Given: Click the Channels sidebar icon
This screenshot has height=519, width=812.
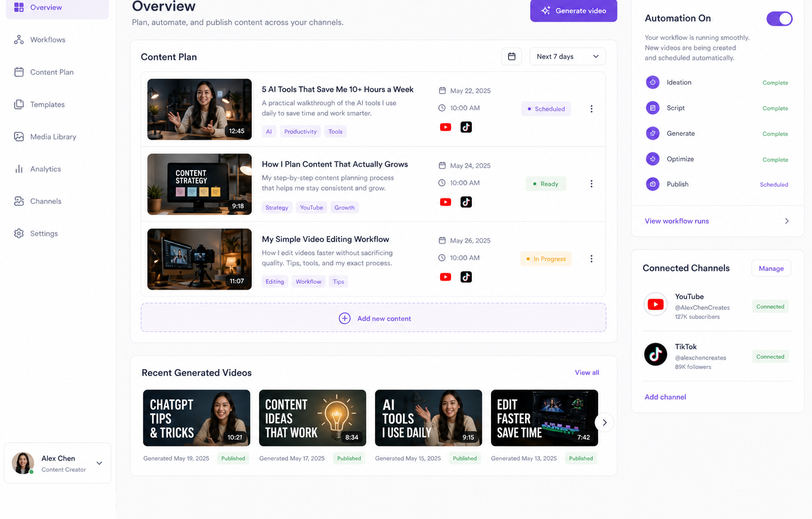Looking at the screenshot, I should 19,201.
